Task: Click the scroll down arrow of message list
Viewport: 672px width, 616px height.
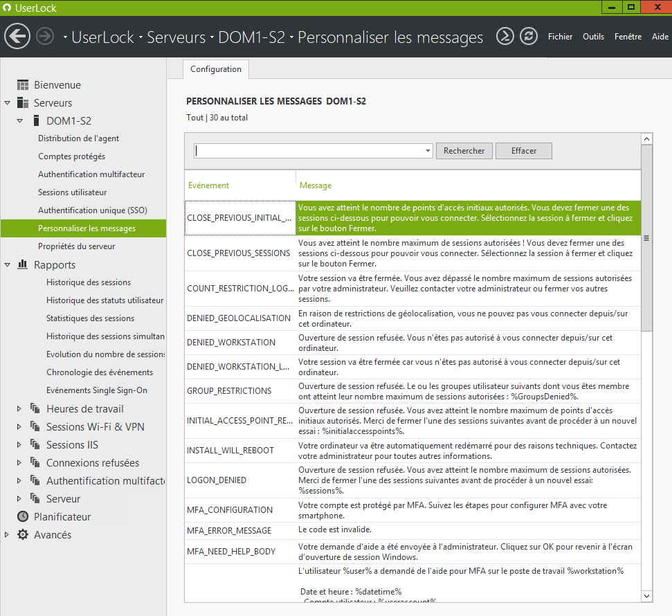Action: click(646, 596)
